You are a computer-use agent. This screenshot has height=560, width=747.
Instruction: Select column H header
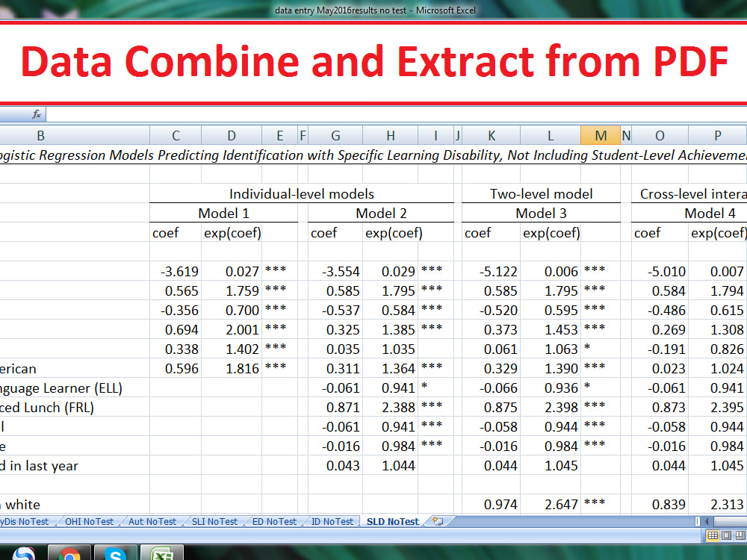pyautogui.click(x=390, y=136)
